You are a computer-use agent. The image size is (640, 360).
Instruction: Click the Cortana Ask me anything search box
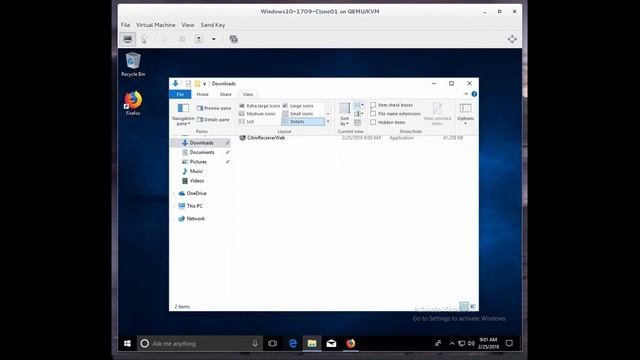(x=200, y=343)
